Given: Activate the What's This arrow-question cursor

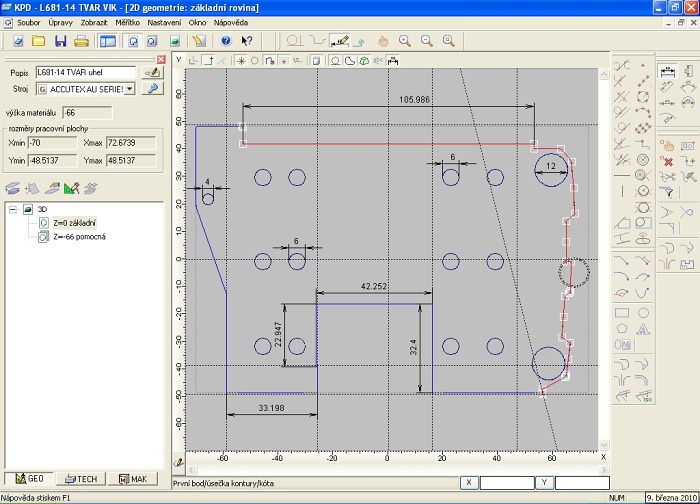Looking at the screenshot, I should tap(247, 41).
